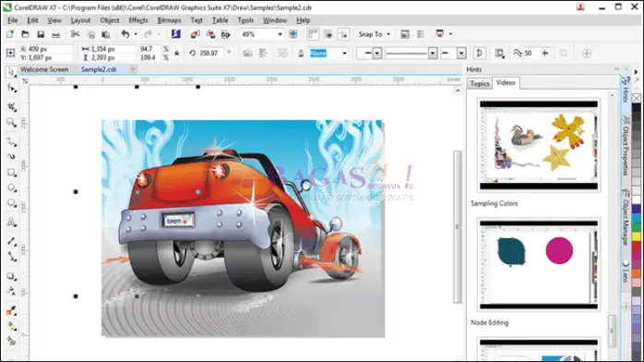Select the Interactive Fill tool
This screenshot has height=362, width=644.
[x=11, y=326]
